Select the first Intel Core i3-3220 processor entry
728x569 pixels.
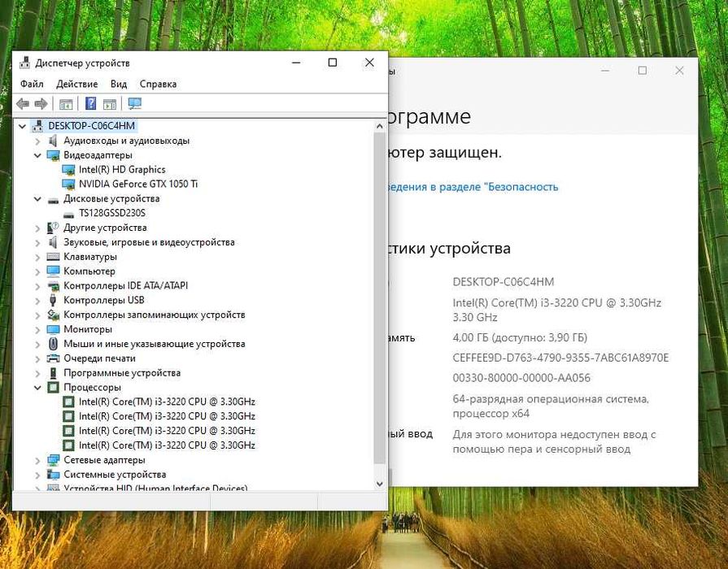(167, 402)
